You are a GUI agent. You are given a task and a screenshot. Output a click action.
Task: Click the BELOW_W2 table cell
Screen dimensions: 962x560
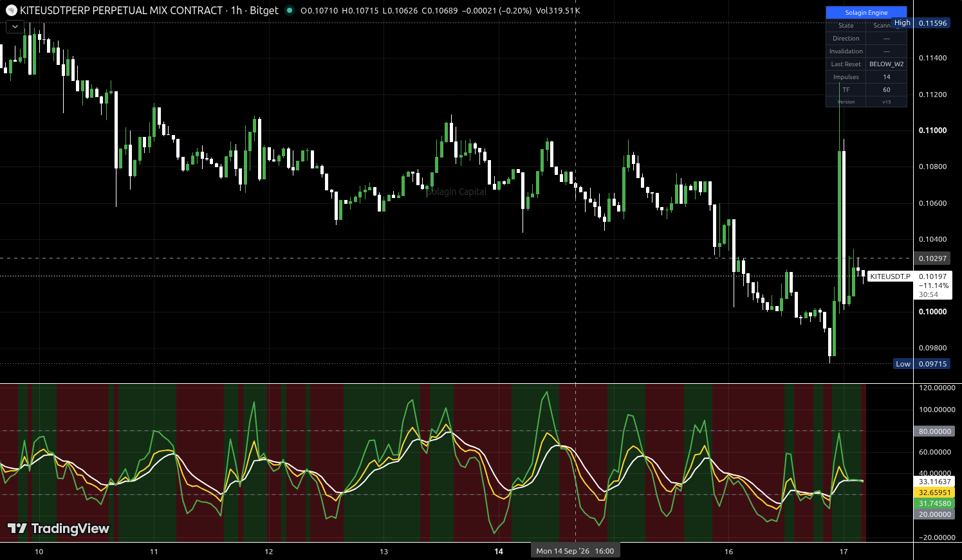(x=886, y=64)
